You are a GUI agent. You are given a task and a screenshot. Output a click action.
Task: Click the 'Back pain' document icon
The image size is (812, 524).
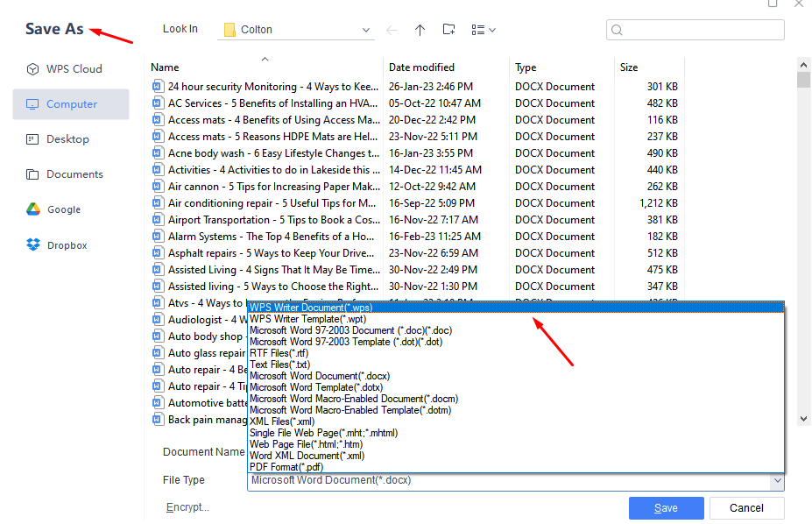coord(158,419)
